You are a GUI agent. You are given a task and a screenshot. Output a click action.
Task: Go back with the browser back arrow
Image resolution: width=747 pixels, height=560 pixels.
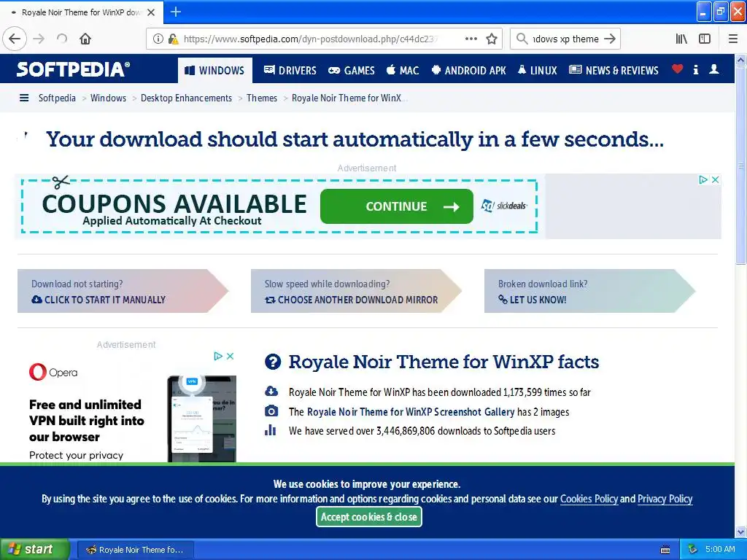[15, 39]
